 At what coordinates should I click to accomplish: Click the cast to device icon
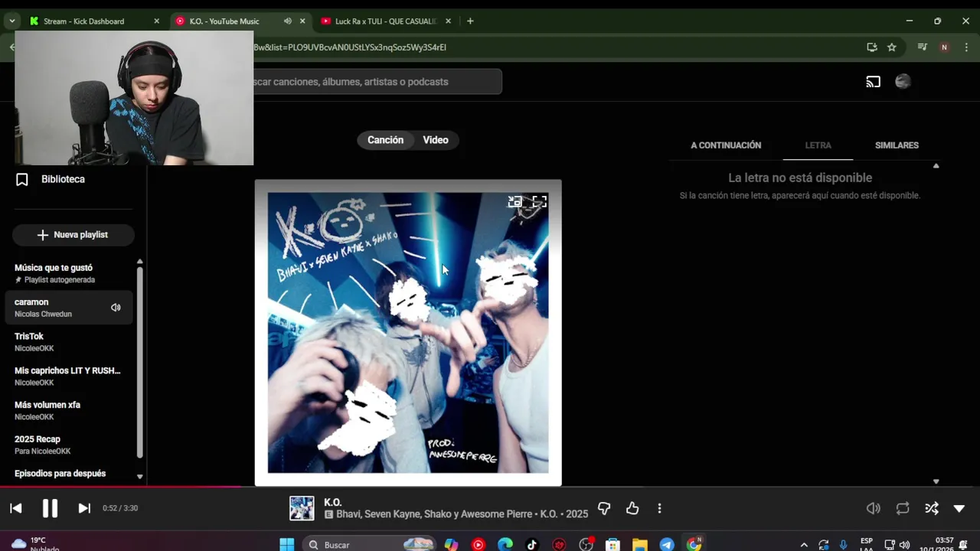(x=873, y=82)
